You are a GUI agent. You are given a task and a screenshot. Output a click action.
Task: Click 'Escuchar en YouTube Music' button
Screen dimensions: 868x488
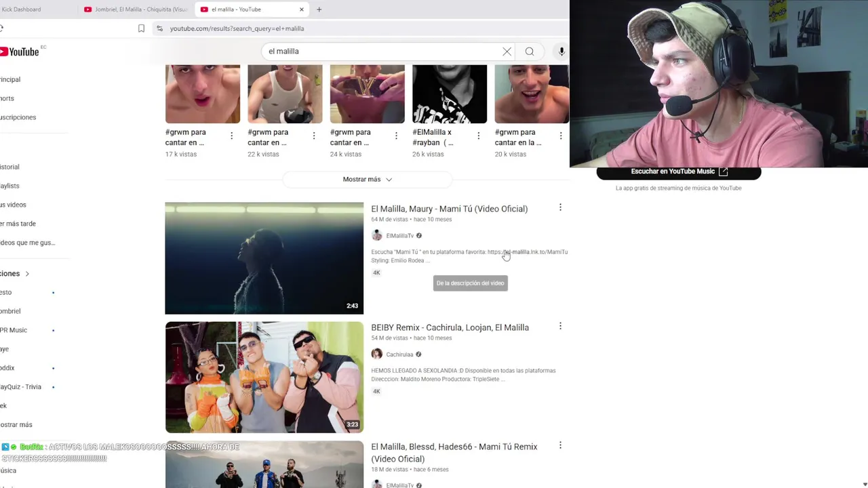click(x=679, y=172)
